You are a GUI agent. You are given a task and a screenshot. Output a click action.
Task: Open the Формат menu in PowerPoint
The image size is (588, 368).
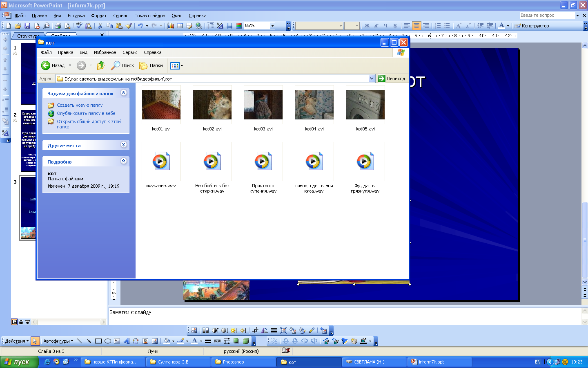[x=99, y=16]
